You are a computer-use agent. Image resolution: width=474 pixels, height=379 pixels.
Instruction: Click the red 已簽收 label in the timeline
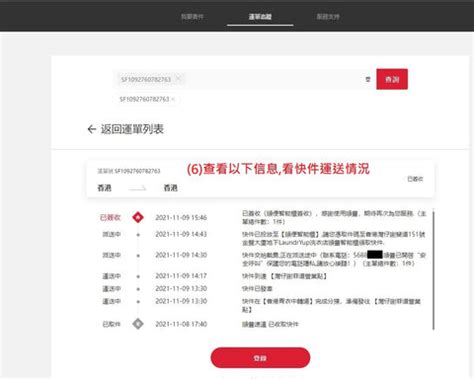[x=110, y=218]
